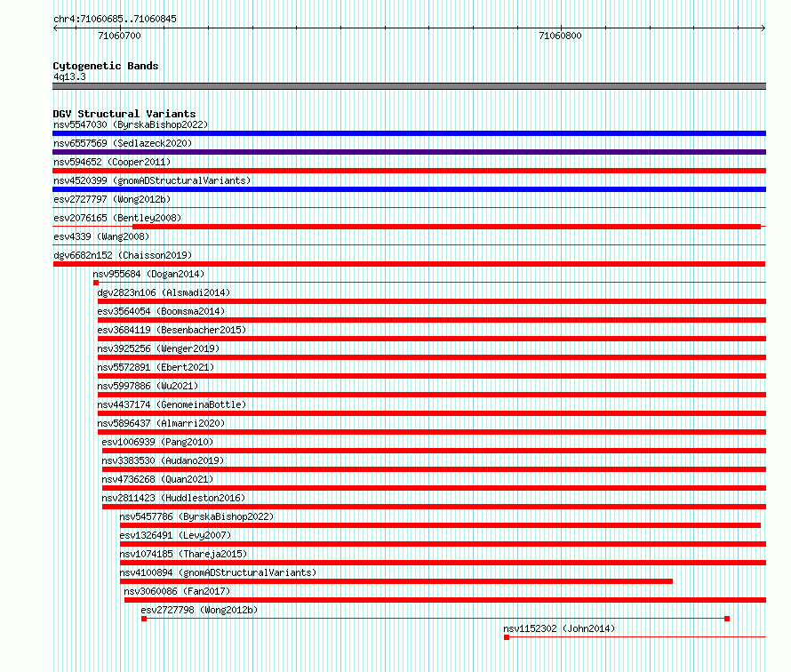This screenshot has height=672, width=791.
Task: Click the red bar under nsv5457786
Action: click(440, 525)
